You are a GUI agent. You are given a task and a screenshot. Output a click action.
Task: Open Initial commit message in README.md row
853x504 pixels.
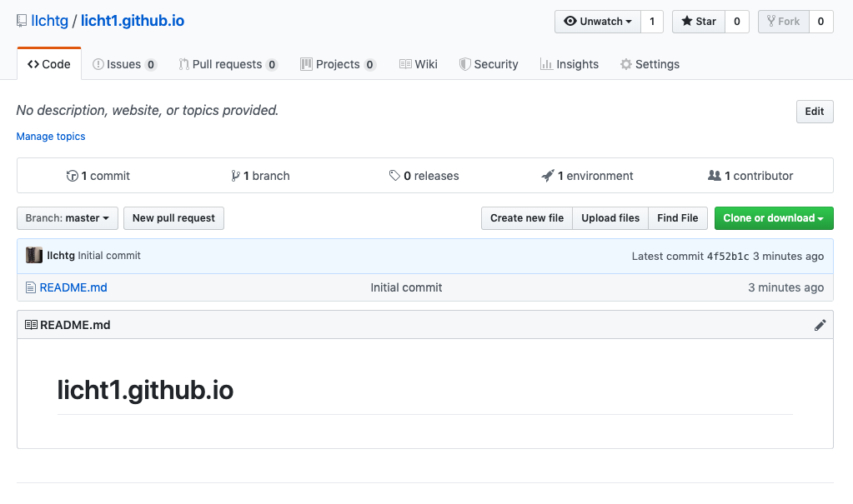[x=406, y=287]
